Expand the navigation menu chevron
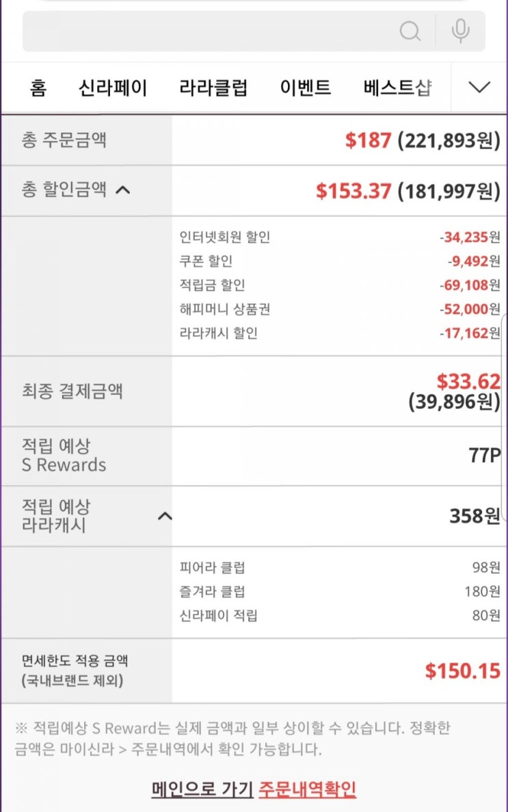 tap(479, 88)
